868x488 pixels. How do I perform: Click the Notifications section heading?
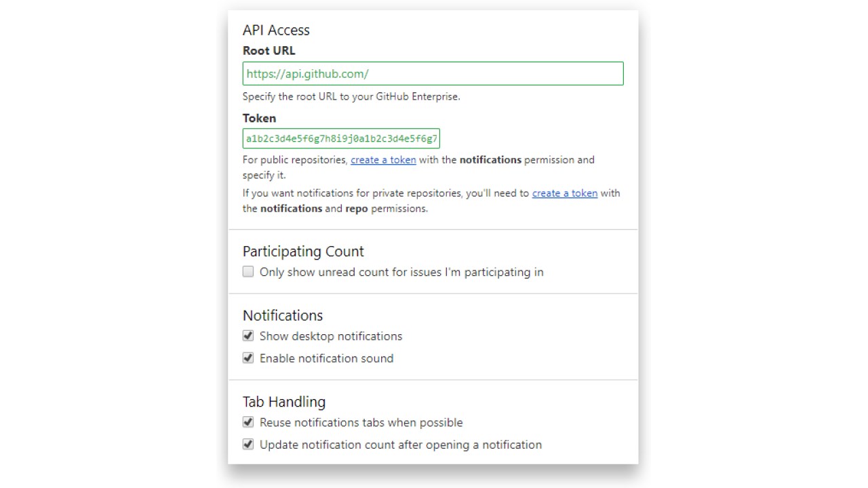coord(283,315)
